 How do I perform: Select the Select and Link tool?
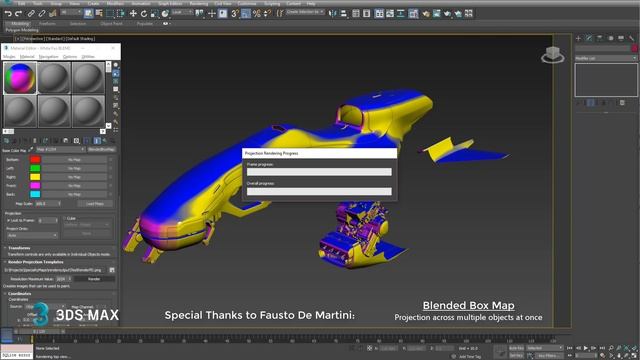[31, 13]
